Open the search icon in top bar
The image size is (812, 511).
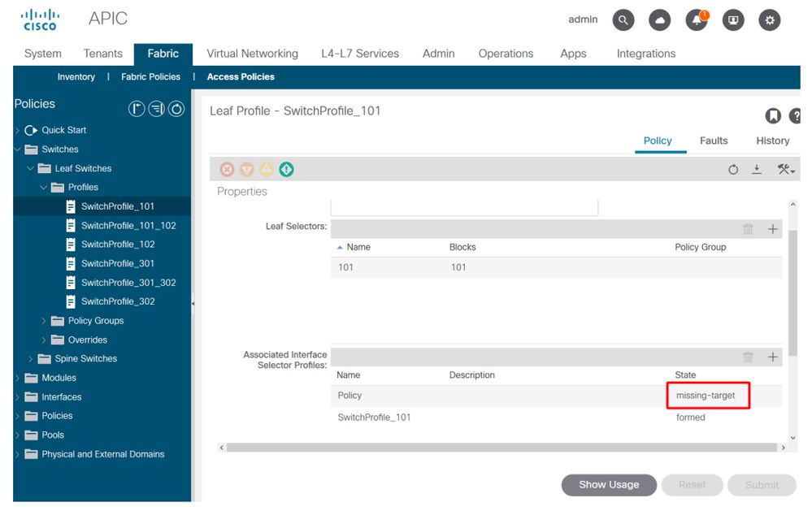[623, 20]
